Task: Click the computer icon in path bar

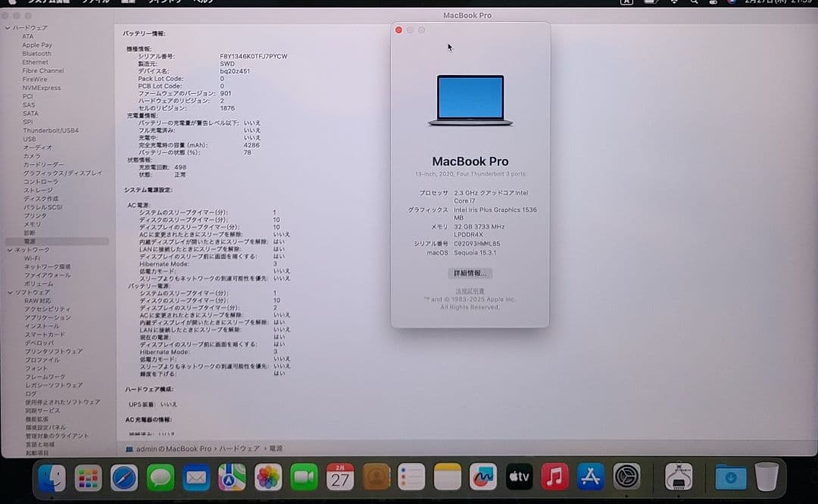Action: [130, 449]
